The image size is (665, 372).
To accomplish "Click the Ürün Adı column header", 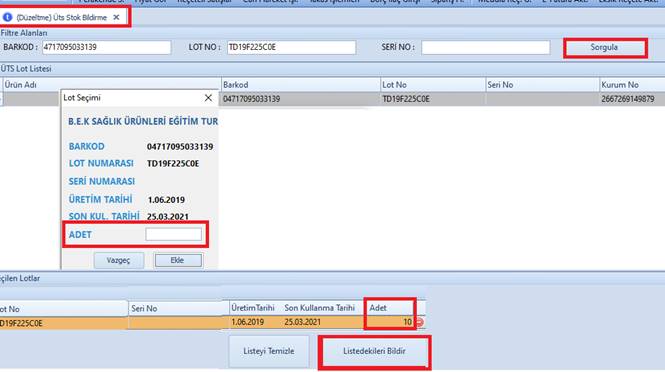I will pos(112,85).
